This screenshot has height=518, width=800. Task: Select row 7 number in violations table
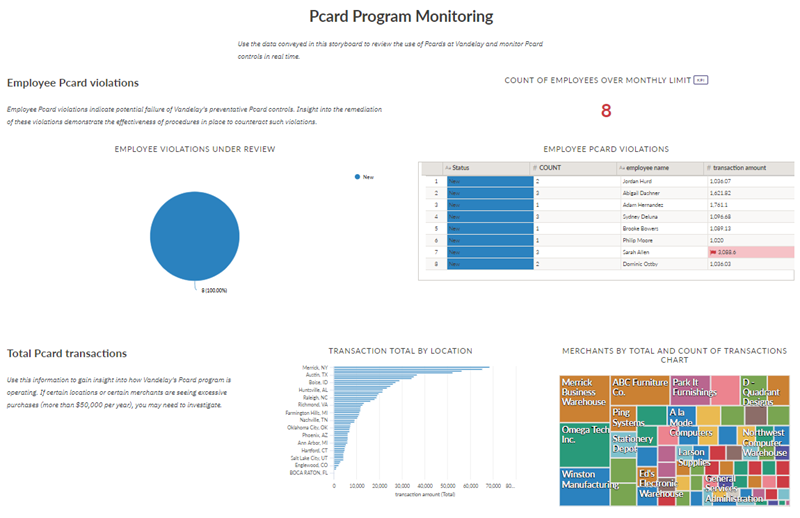436,253
